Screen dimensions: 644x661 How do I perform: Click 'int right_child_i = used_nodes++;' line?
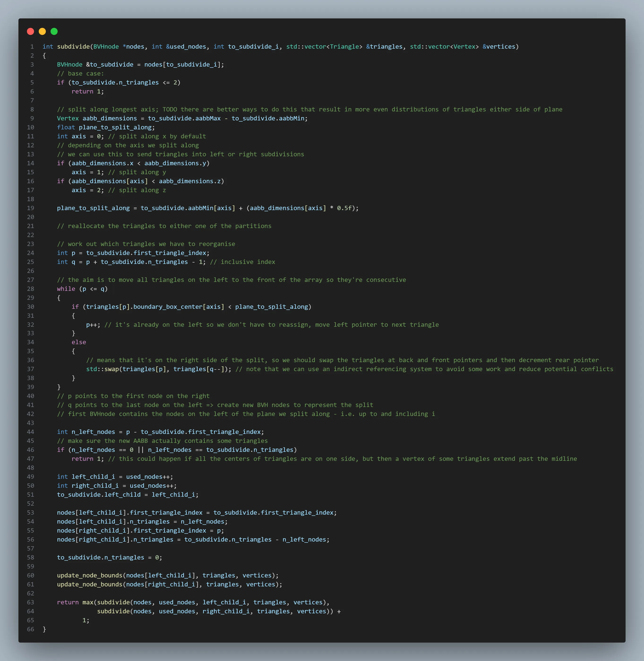tap(117, 486)
